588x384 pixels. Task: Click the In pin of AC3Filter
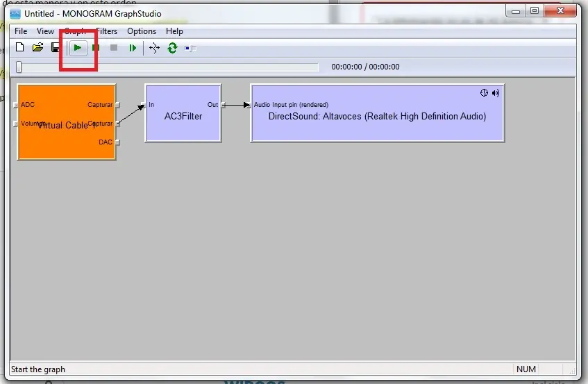pos(143,105)
